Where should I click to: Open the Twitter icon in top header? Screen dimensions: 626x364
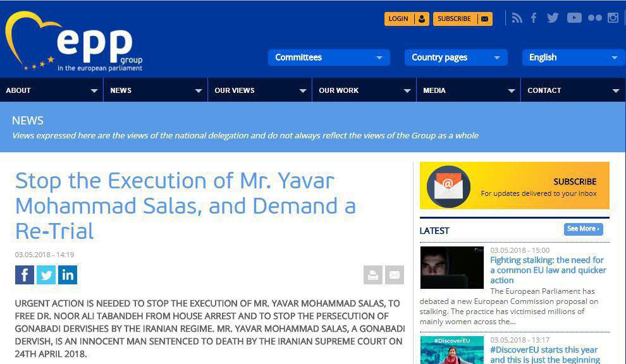point(553,18)
